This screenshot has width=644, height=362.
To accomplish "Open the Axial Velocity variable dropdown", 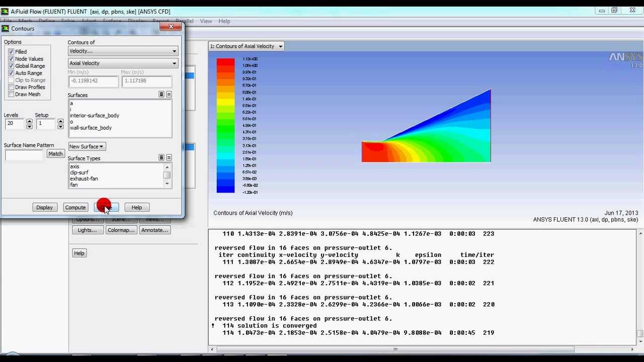I will coord(123,63).
